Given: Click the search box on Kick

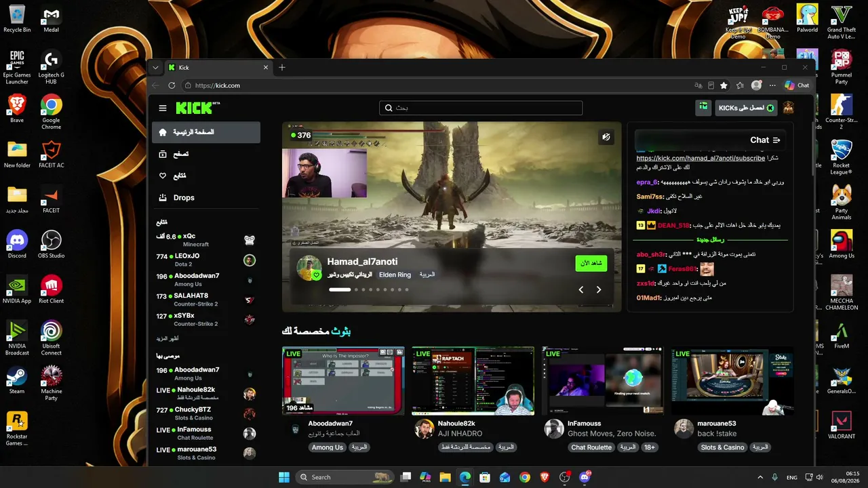Looking at the screenshot, I should [x=481, y=108].
